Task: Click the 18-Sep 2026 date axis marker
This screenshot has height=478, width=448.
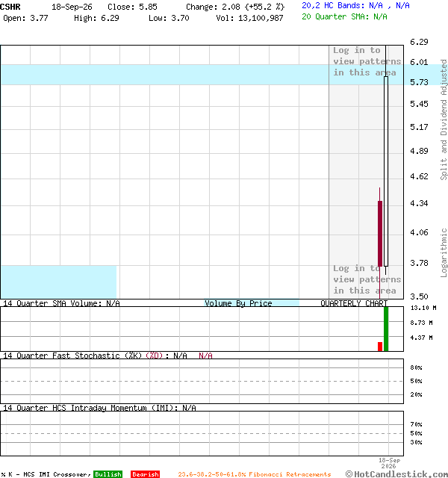Action: tap(389, 463)
